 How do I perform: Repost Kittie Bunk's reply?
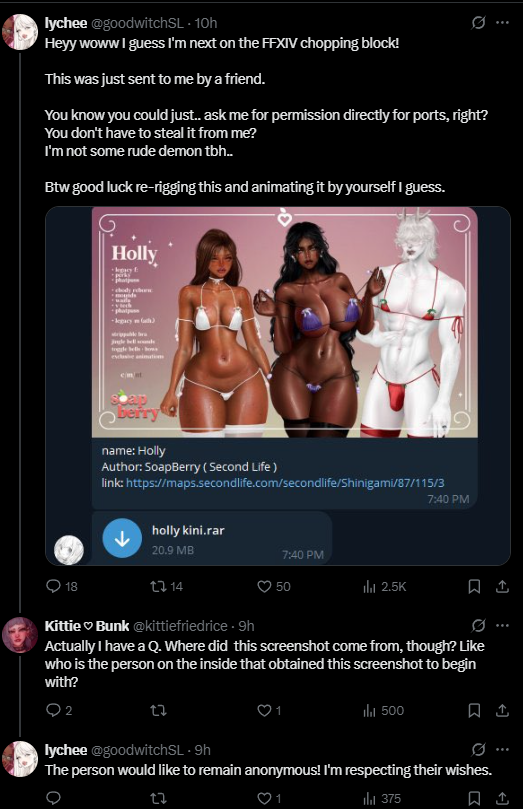158,710
